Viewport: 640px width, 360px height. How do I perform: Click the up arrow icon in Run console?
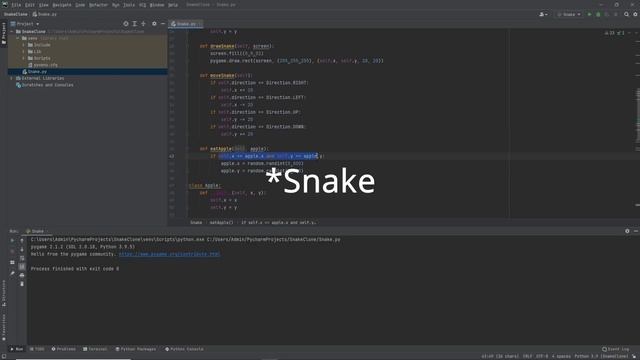click(x=22, y=240)
